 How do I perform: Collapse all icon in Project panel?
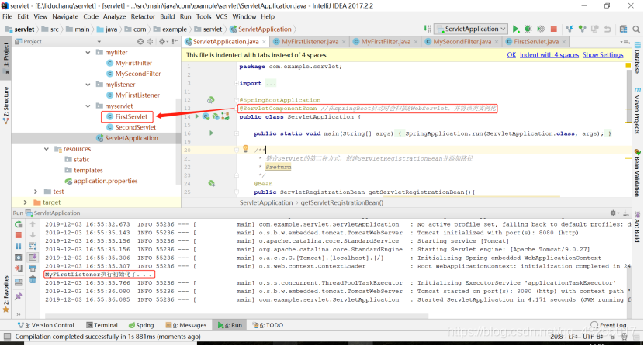150,41
